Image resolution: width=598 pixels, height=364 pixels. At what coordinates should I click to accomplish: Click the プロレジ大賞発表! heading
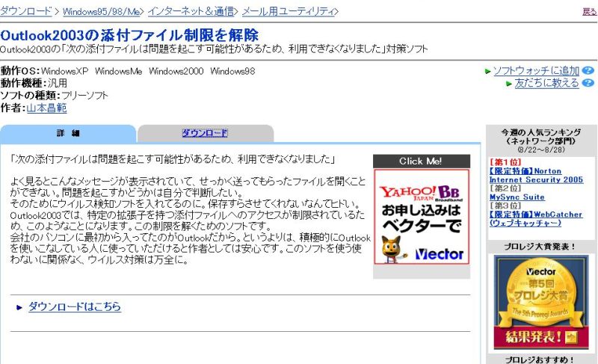(x=540, y=247)
